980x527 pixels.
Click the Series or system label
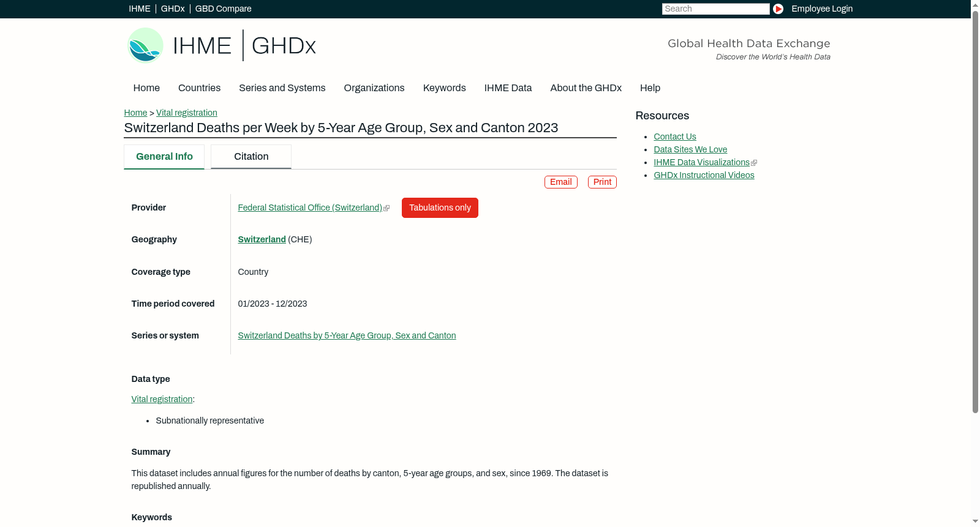point(165,336)
